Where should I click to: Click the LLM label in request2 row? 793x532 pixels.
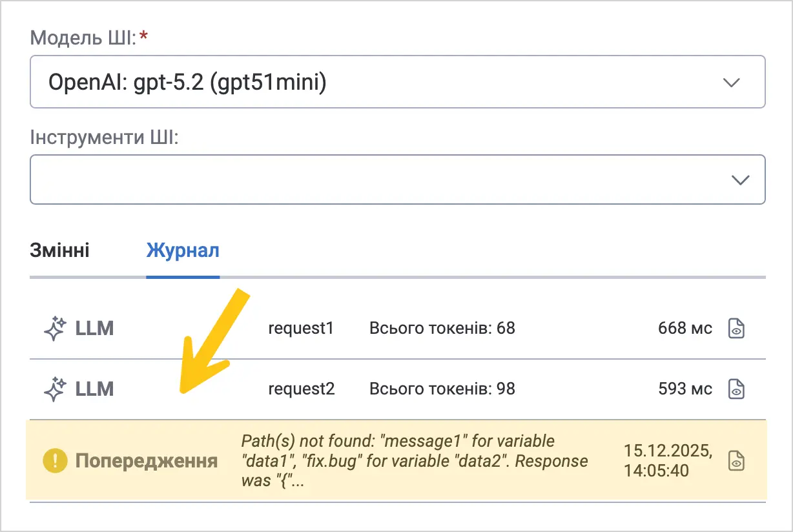[94, 389]
